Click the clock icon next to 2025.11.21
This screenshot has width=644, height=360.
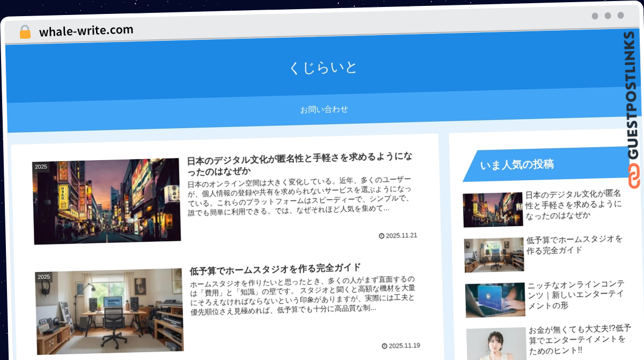click(x=382, y=236)
